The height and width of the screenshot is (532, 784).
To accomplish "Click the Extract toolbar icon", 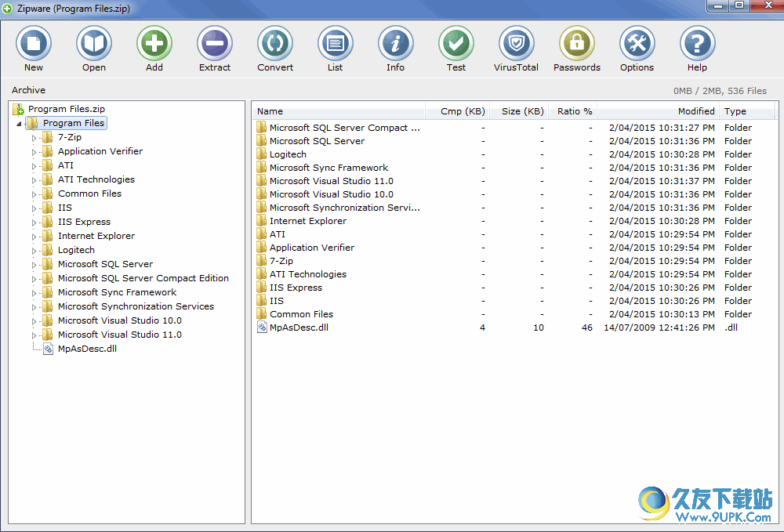I will tap(215, 43).
